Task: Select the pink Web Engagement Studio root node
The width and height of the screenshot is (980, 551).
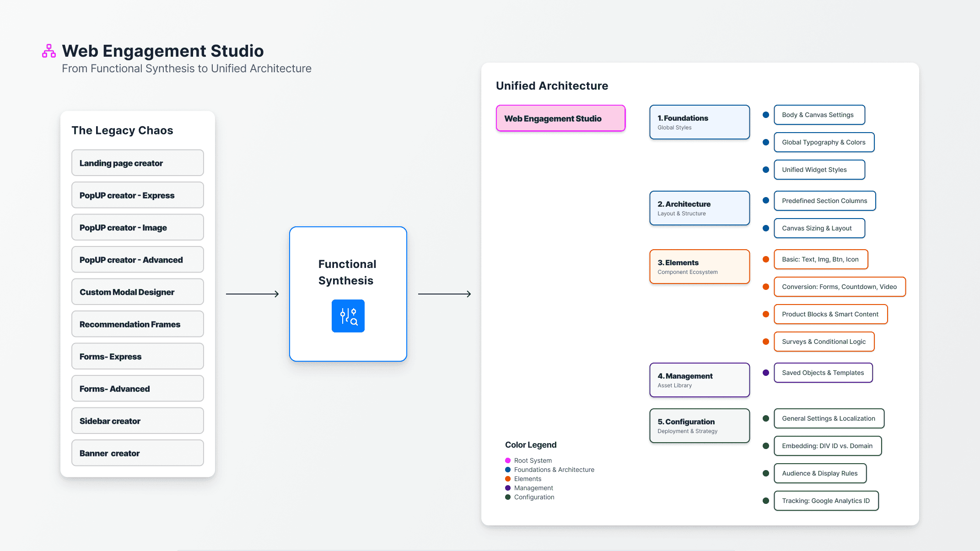Action: (x=560, y=118)
